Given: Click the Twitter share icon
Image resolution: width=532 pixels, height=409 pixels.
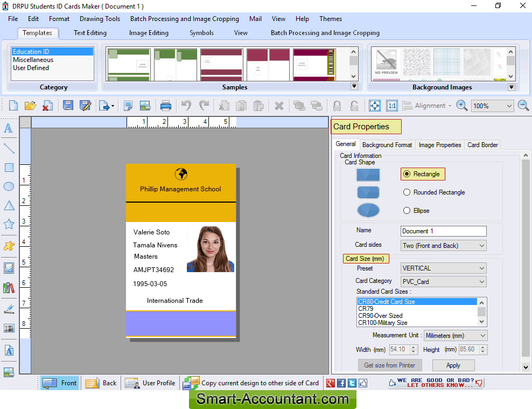Looking at the screenshot, I should click(352, 383).
